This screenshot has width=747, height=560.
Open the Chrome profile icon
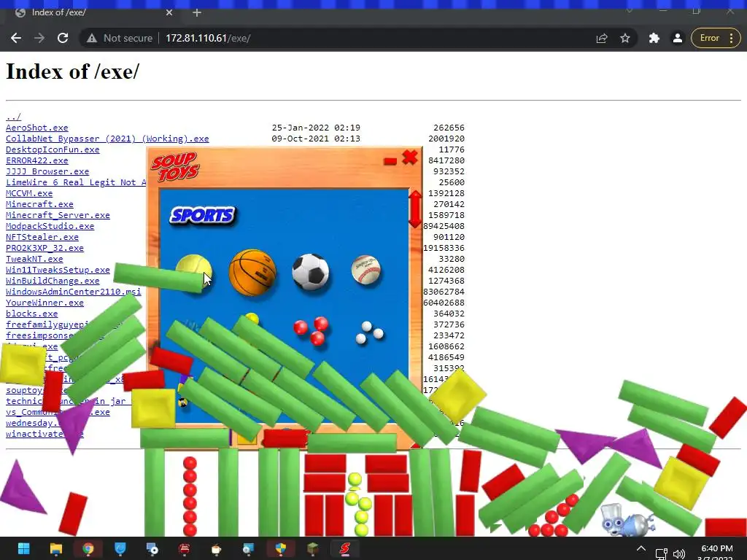click(x=678, y=38)
